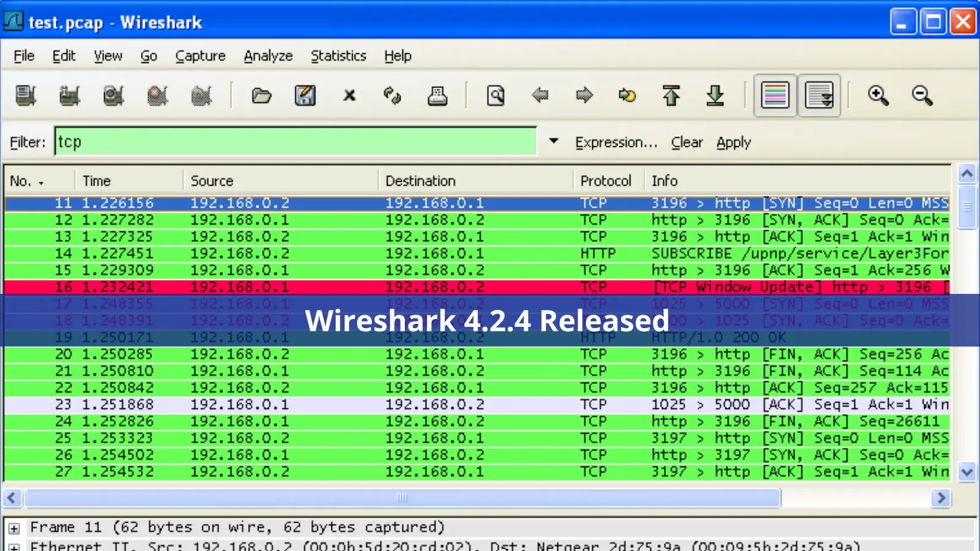The image size is (980, 551).
Task: Open the File menu
Action: (24, 56)
